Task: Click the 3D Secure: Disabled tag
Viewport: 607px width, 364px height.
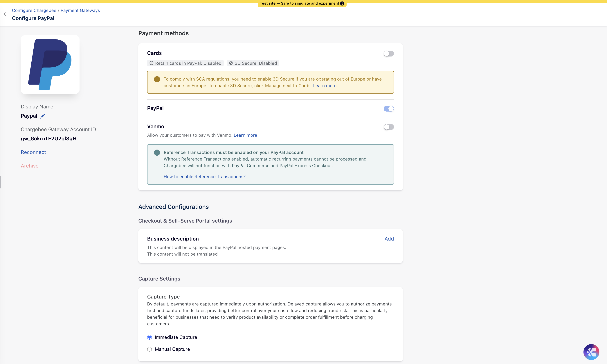Action: (253, 63)
